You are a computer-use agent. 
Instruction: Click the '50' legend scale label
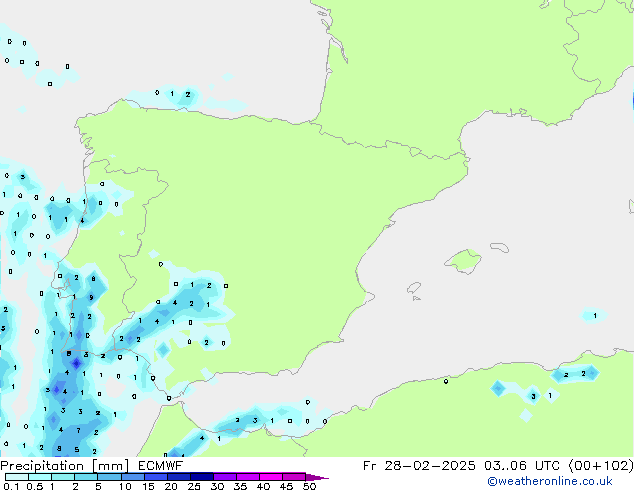tap(310, 486)
